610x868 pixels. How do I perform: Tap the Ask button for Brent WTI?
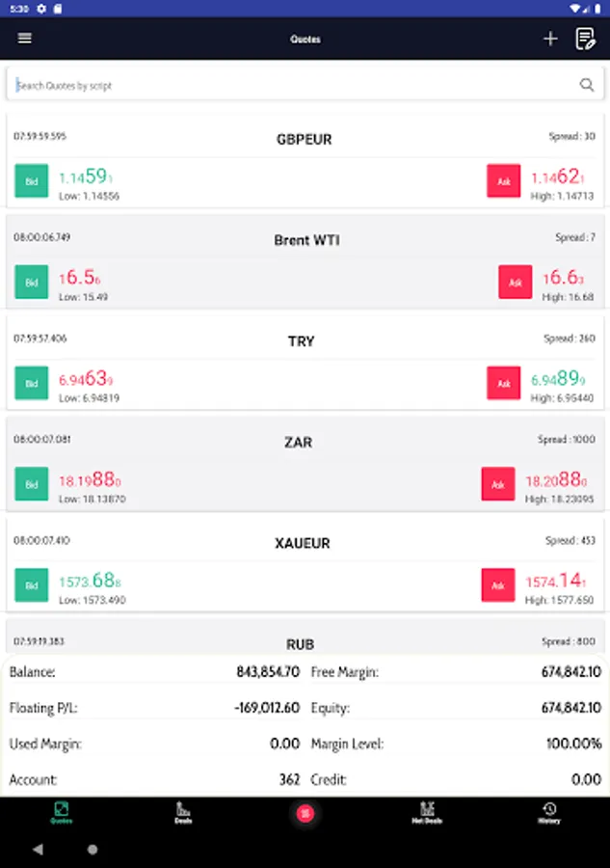[516, 282]
